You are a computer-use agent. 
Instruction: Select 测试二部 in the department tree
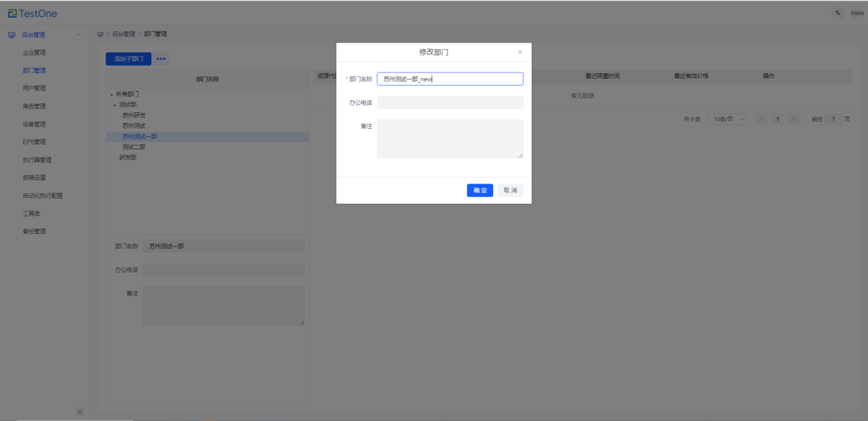click(134, 146)
